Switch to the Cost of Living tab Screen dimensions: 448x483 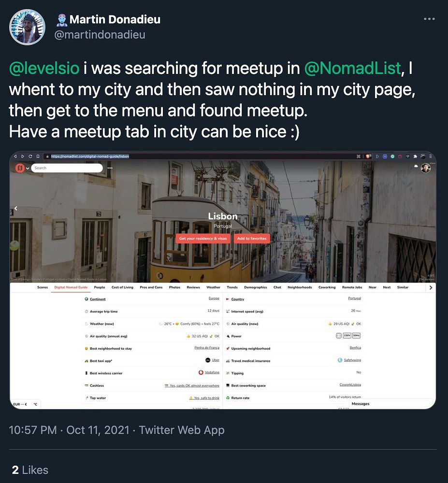tap(122, 287)
